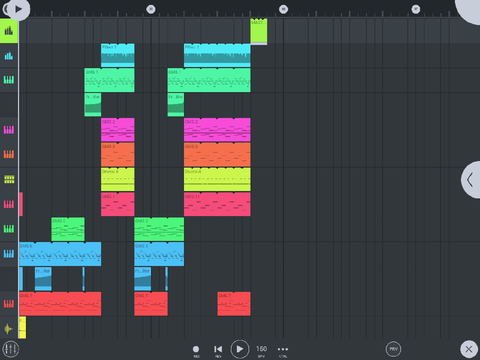Image resolution: width=480 pixels, height=360 pixels.
Task: Select the shorter cyan Effect 1 clip
Action: (x=118, y=55)
